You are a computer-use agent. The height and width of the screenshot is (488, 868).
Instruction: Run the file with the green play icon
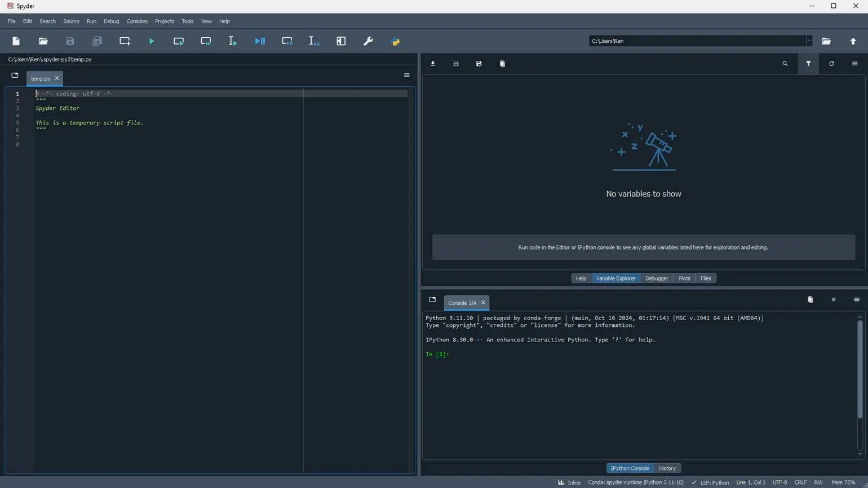click(x=152, y=41)
